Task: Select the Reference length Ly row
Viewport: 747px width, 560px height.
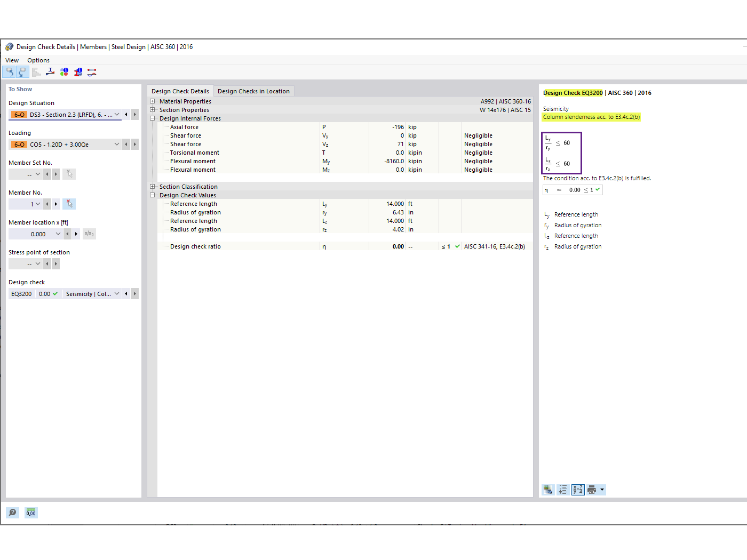Action: coord(345,204)
